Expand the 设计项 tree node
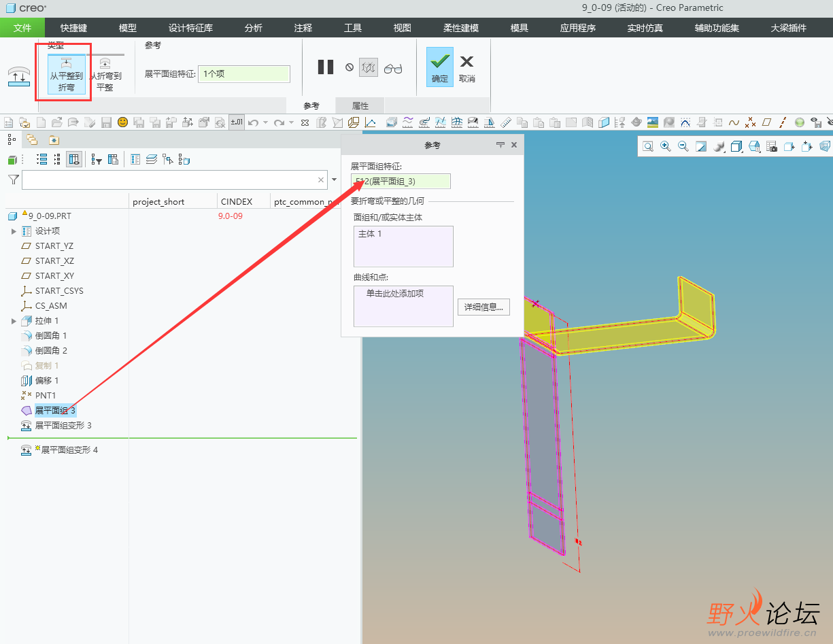Screen dimensions: 833x644 14,231
